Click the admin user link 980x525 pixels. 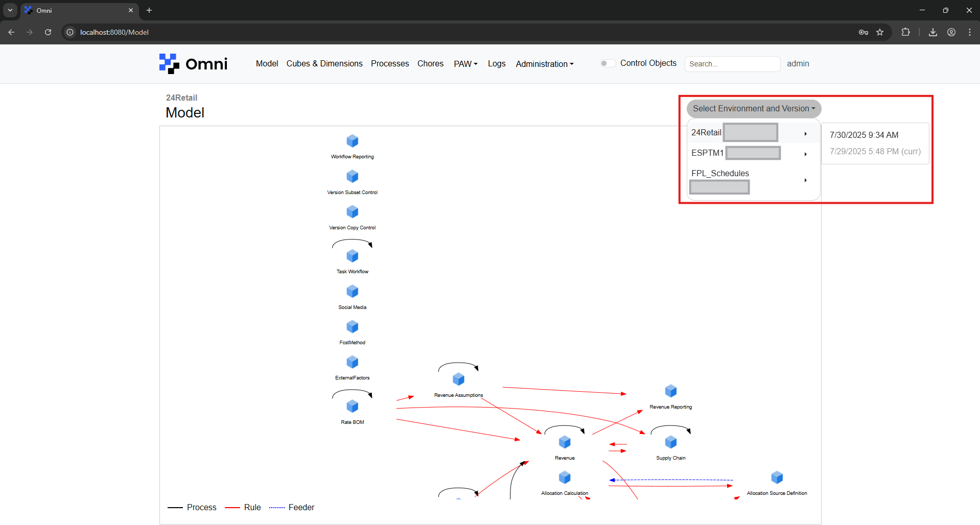(x=798, y=63)
